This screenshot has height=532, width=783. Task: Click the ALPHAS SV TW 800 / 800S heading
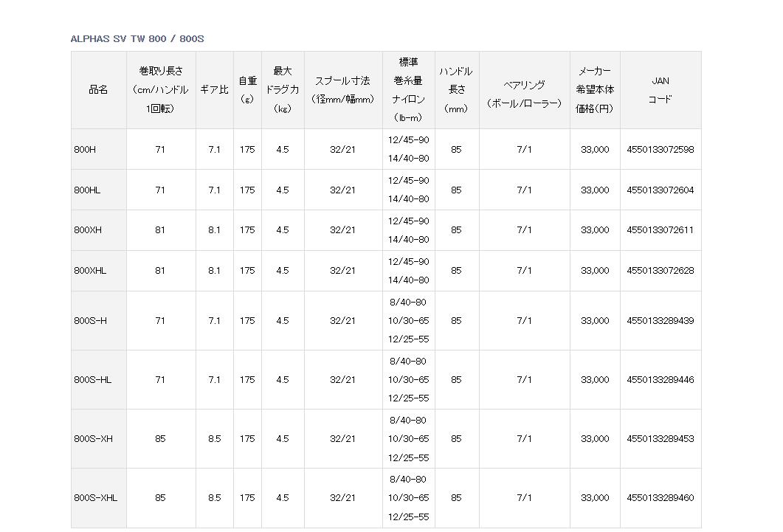tap(137, 38)
